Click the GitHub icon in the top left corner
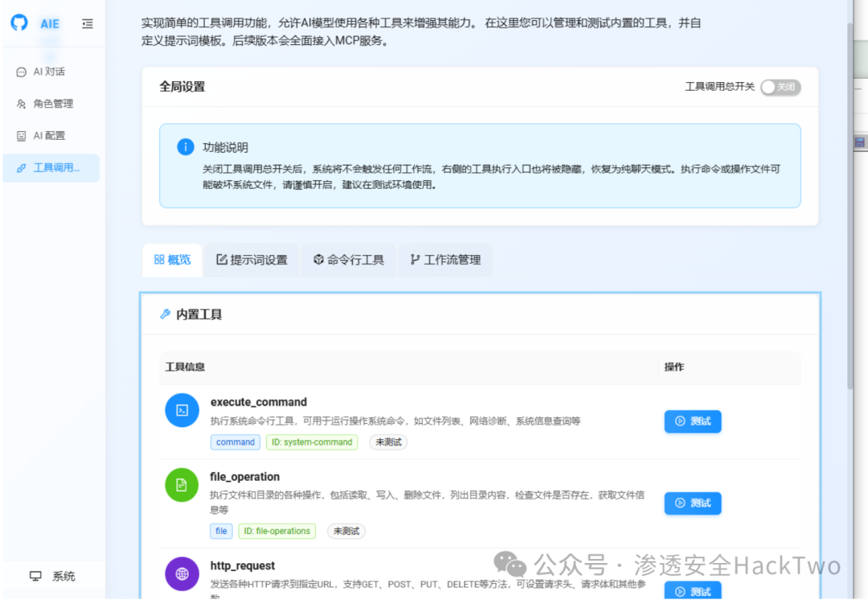868x600 pixels. [x=18, y=23]
